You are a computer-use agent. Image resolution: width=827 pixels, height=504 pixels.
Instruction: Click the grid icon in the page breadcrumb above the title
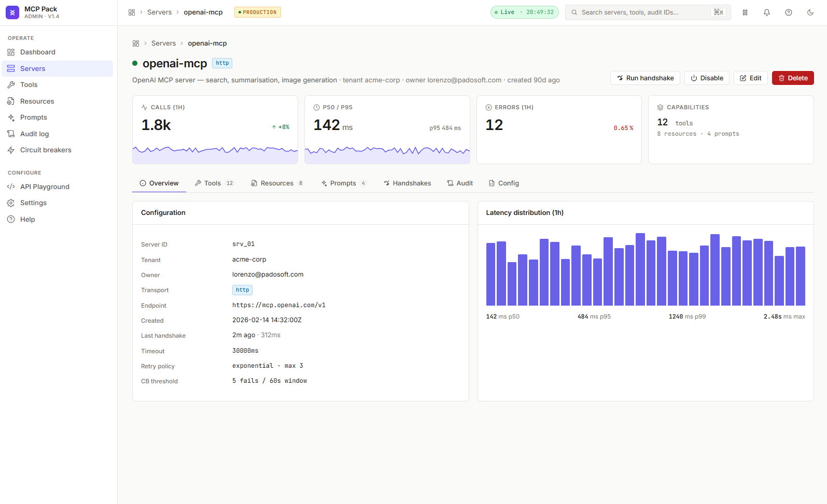[x=136, y=44]
